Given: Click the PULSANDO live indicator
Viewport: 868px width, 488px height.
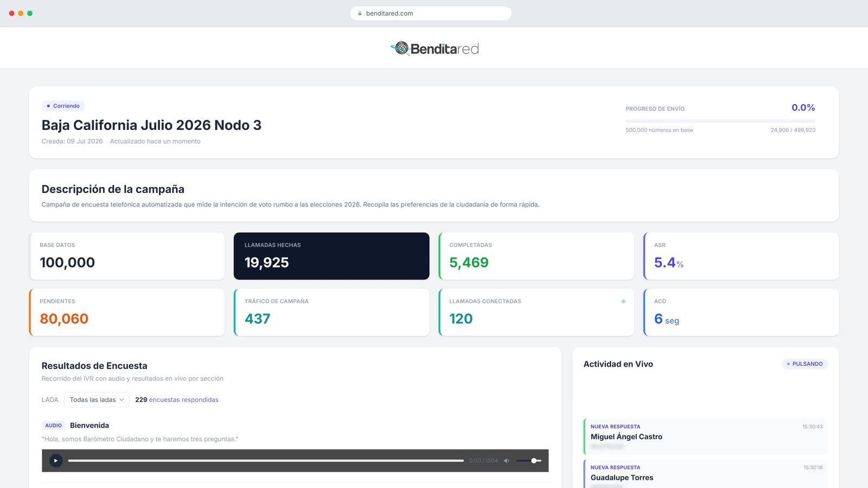Looking at the screenshot, I should [805, 364].
